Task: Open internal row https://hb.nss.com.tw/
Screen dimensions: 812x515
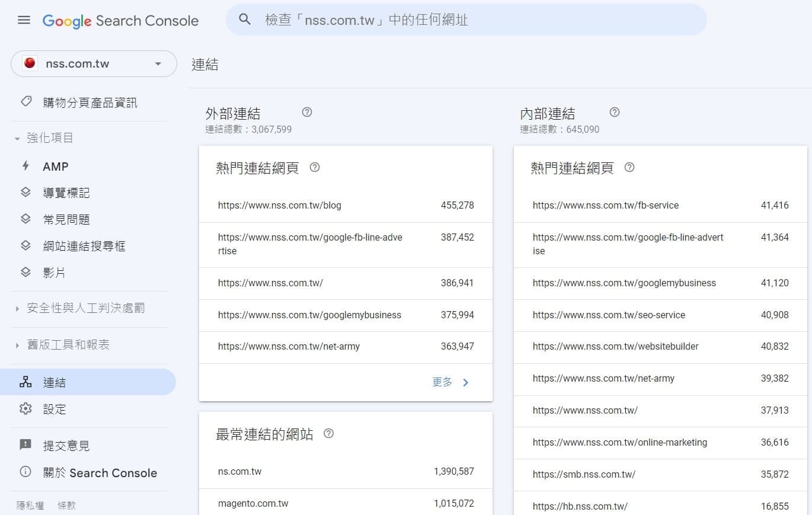Action: click(660, 504)
